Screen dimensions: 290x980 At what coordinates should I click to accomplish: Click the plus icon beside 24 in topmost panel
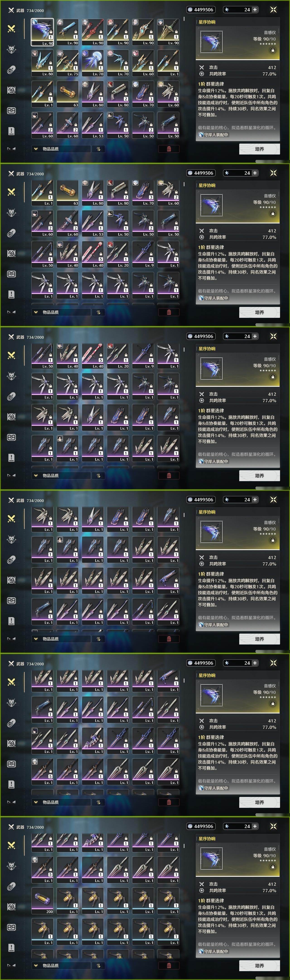click(x=255, y=10)
